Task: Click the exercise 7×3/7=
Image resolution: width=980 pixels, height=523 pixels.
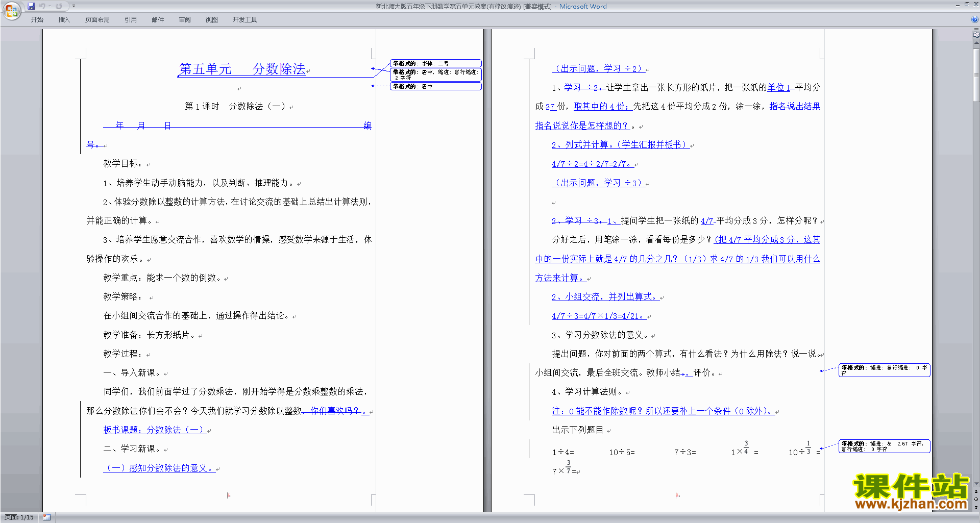Action: tap(565, 468)
